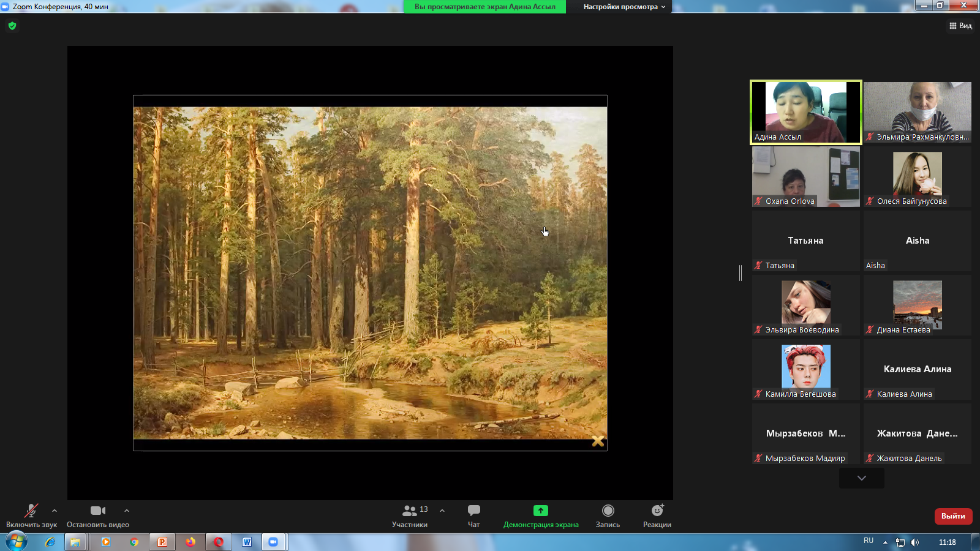Screen dimensions: 980x551
Task: Open Windows Start menu
Action: [x=17, y=541]
